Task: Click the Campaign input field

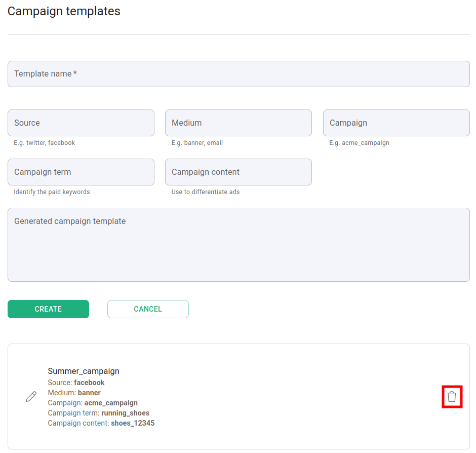Action: [396, 123]
